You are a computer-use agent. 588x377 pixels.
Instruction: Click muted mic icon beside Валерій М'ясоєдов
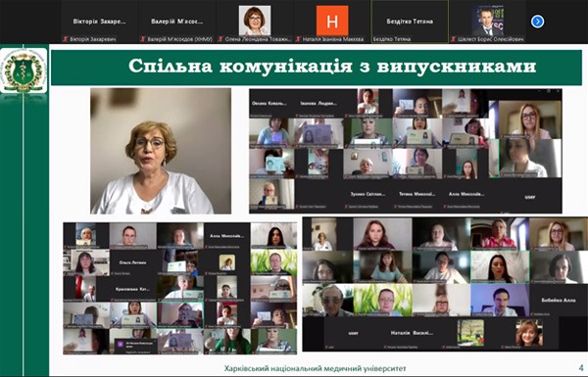(143, 39)
